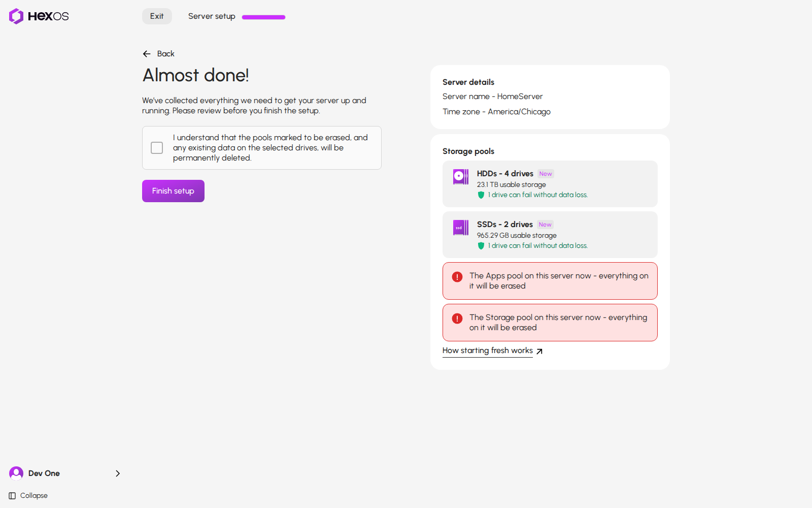Click the green shield on HDDs pool

(x=481, y=195)
